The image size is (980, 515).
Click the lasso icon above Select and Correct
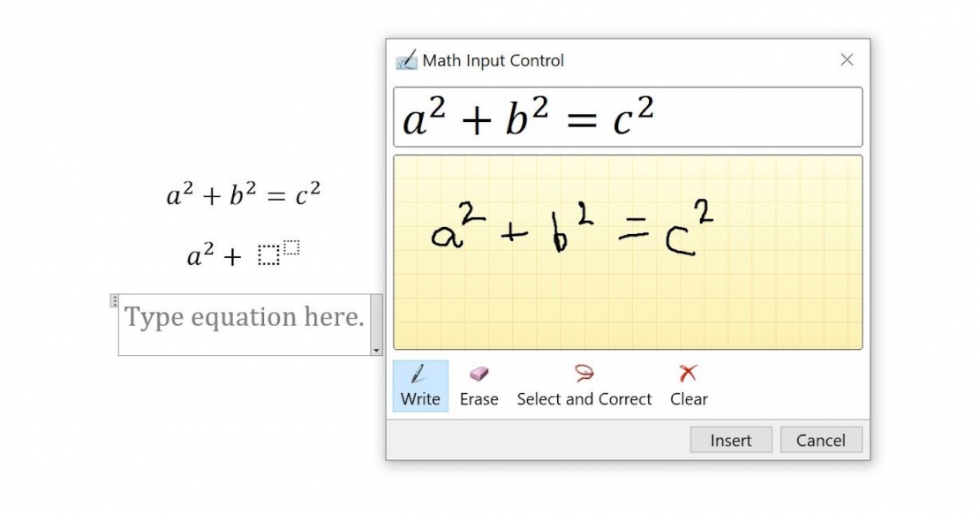(584, 373)
